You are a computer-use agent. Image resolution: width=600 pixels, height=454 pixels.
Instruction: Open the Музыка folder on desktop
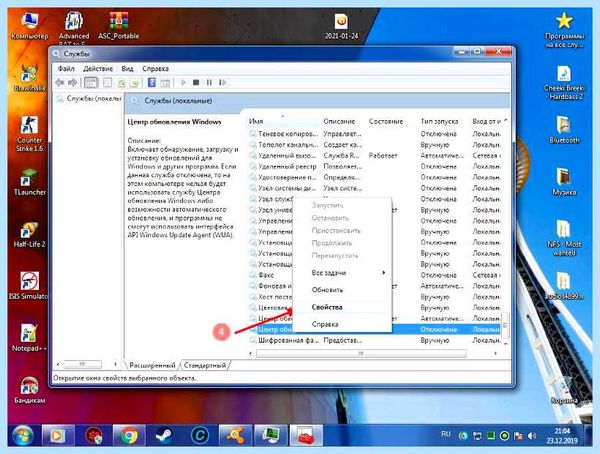coord(564,181)
